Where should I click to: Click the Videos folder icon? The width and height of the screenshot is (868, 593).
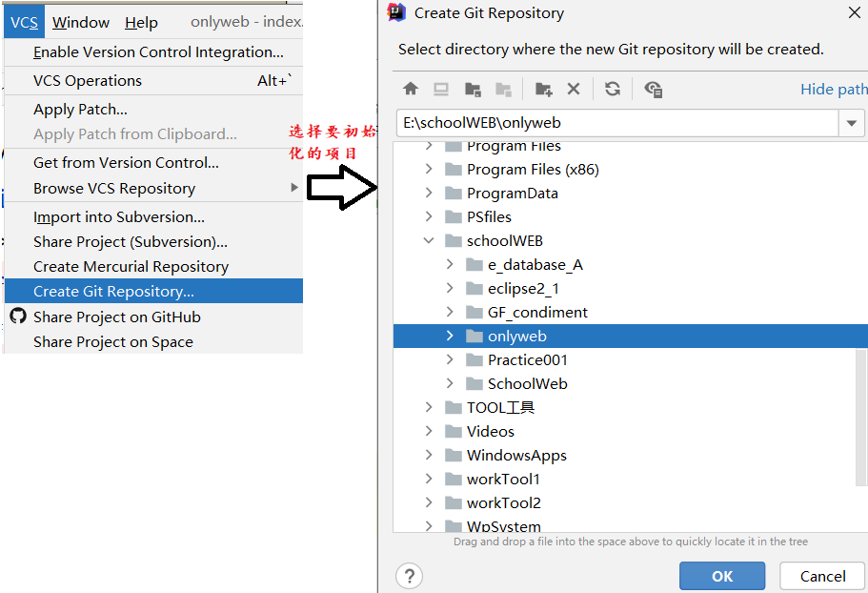(454, 431)
